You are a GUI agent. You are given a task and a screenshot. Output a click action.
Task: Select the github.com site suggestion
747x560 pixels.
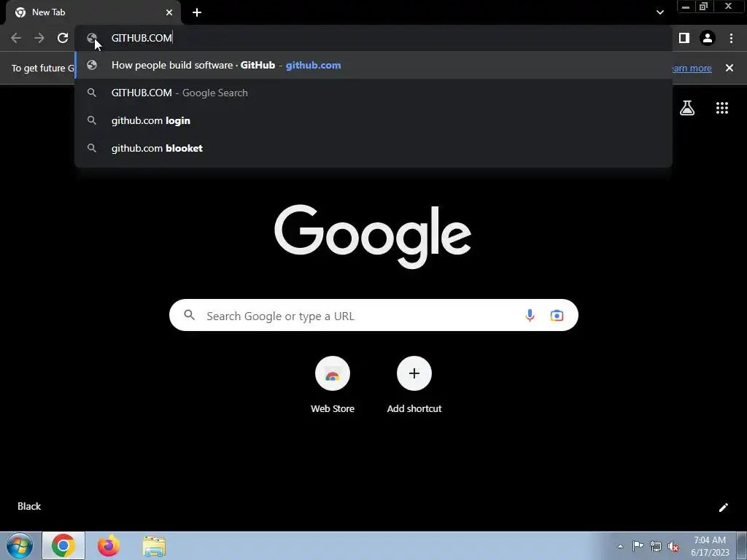click(373, 65)
